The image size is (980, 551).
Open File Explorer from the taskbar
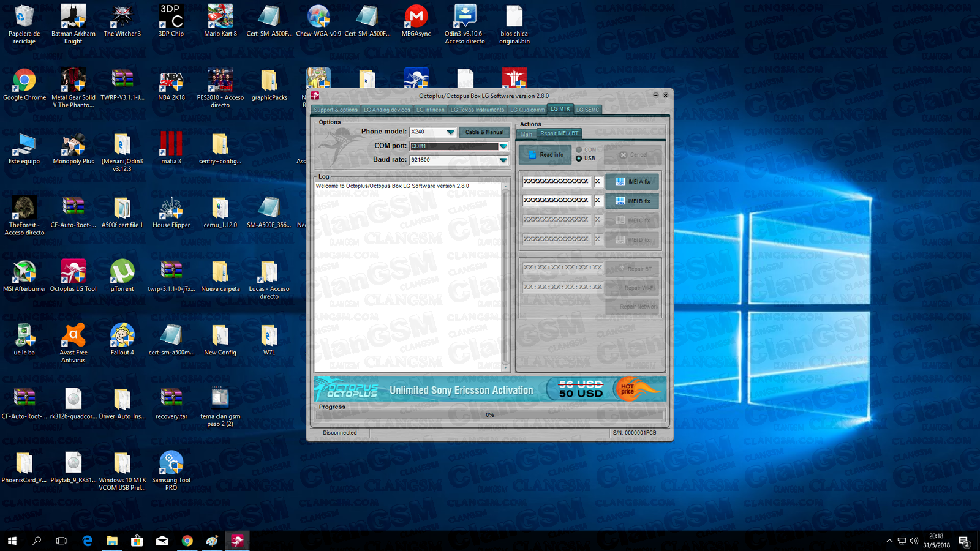pyautogui.click(x=112, y=541)
